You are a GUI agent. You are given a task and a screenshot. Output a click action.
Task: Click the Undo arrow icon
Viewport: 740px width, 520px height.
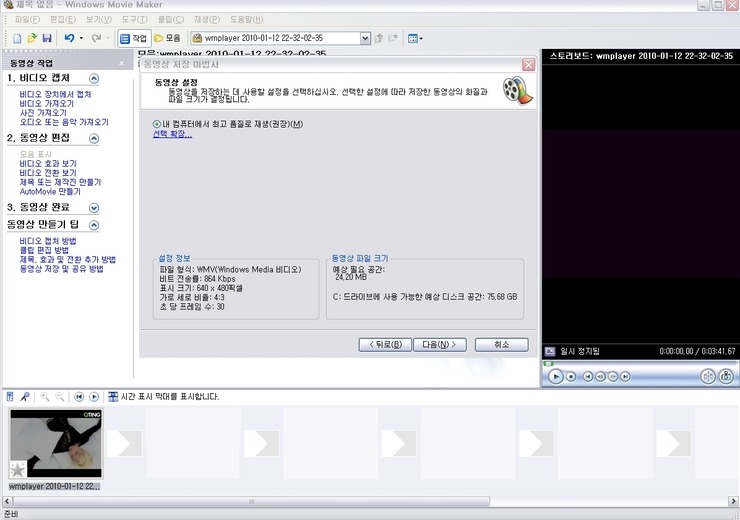coord(69,38)
